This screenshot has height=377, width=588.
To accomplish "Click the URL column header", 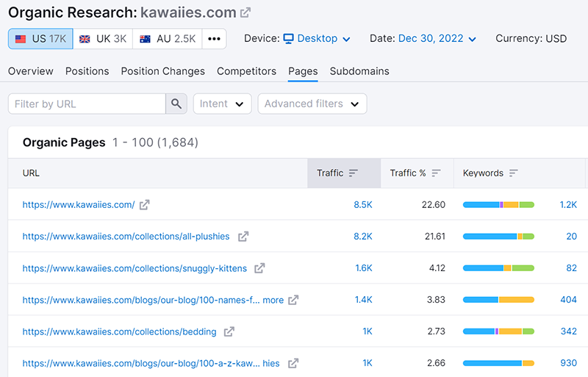I will 31,173.
